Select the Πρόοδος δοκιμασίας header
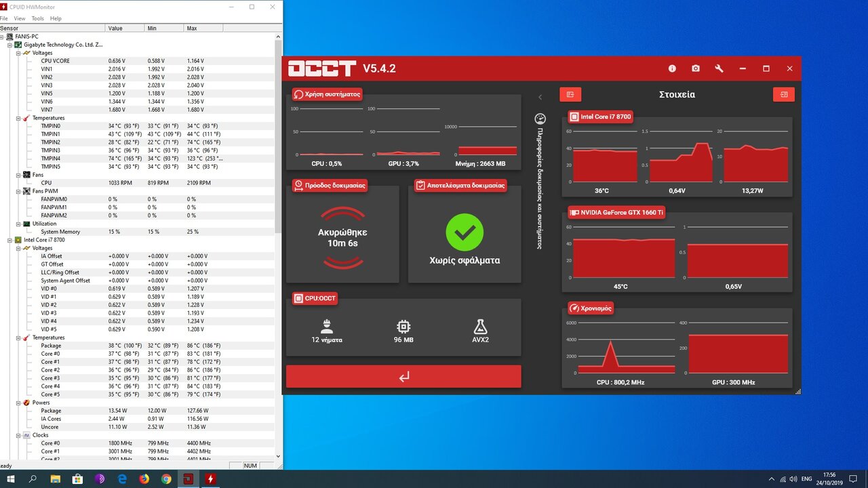Viewport: 868px width, 488px height. pos(330,184)
